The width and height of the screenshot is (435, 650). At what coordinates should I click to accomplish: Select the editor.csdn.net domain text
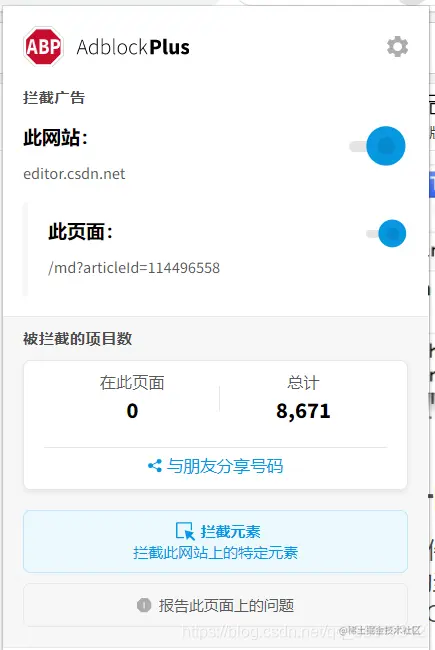tap(74, 174)
